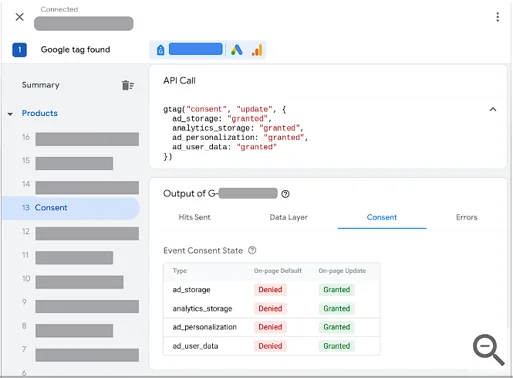
Task: Collapse the Products tree arrow
Action: pos(10,114)
